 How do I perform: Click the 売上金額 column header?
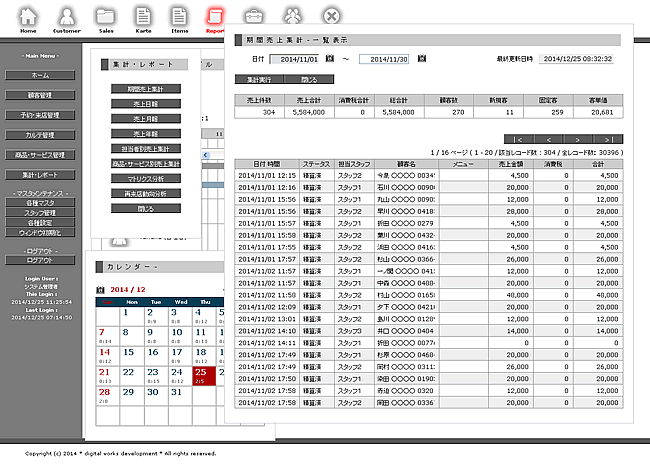511,164
